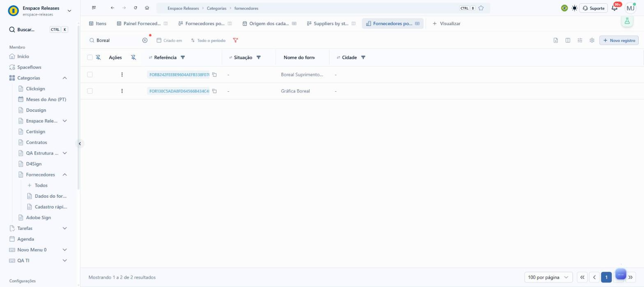Switch theme with the sun icon
The image size is (644, 287).
(574, 8)
